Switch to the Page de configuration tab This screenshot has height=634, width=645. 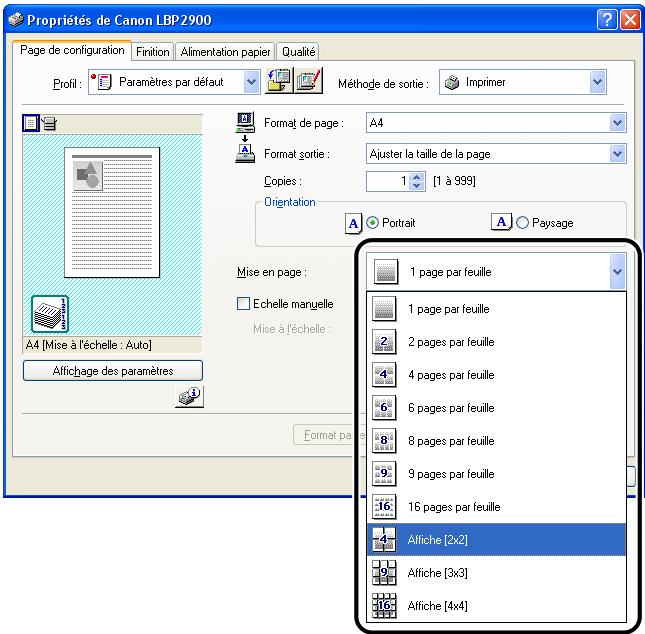click(x=72, y=50)
